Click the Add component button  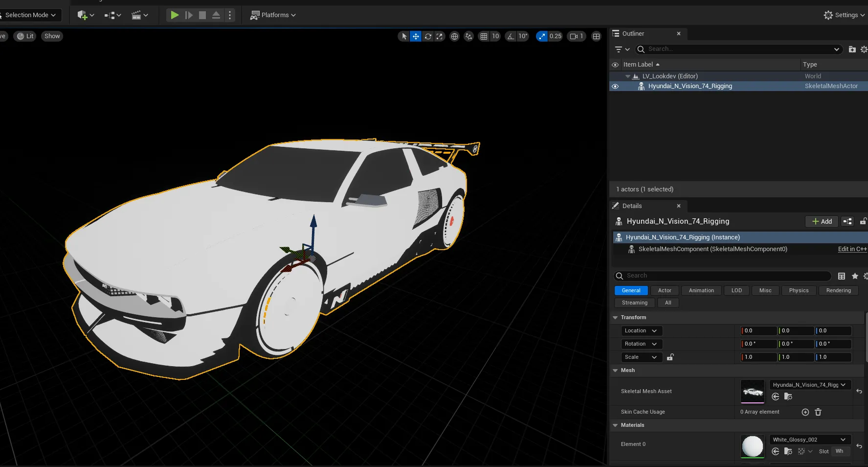(822, 222)
